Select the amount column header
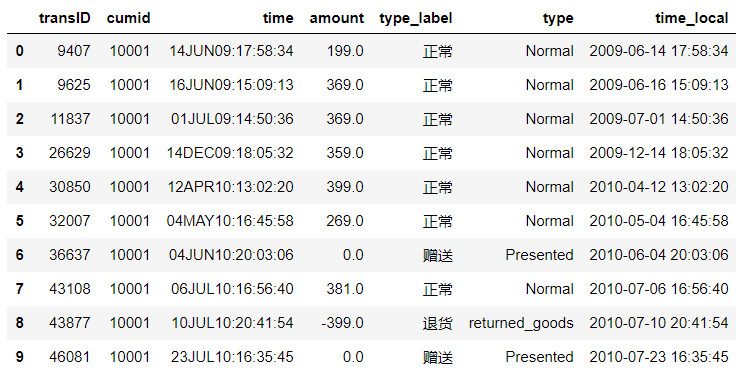 click(x=336, y=18)
